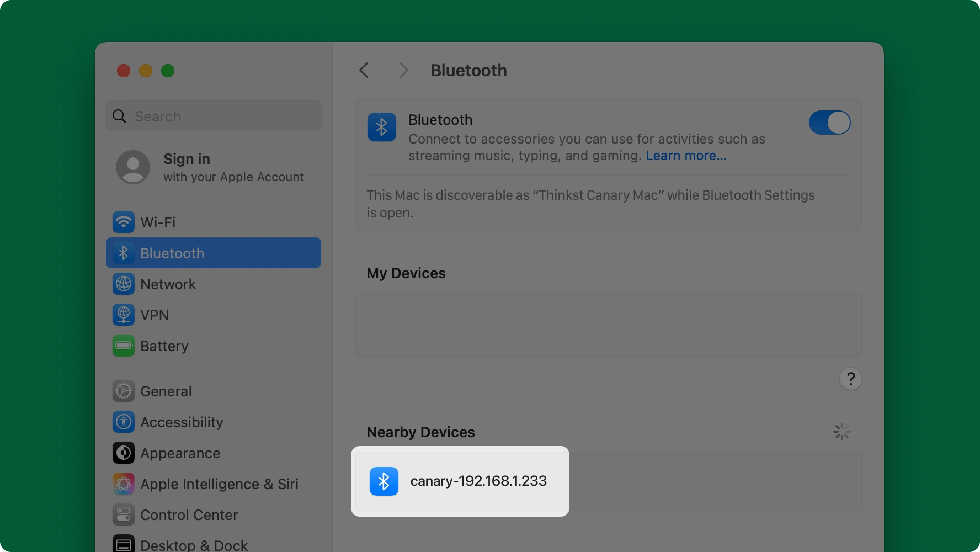Click the green zoom window button
This screenshot has width=980, height=552.
coord(168,71)
